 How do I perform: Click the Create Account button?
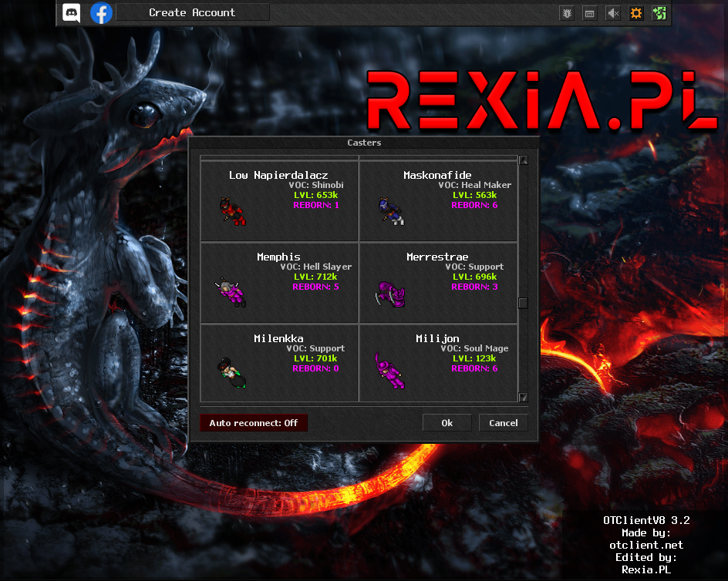pyautogui.click(x=192, y=12)
